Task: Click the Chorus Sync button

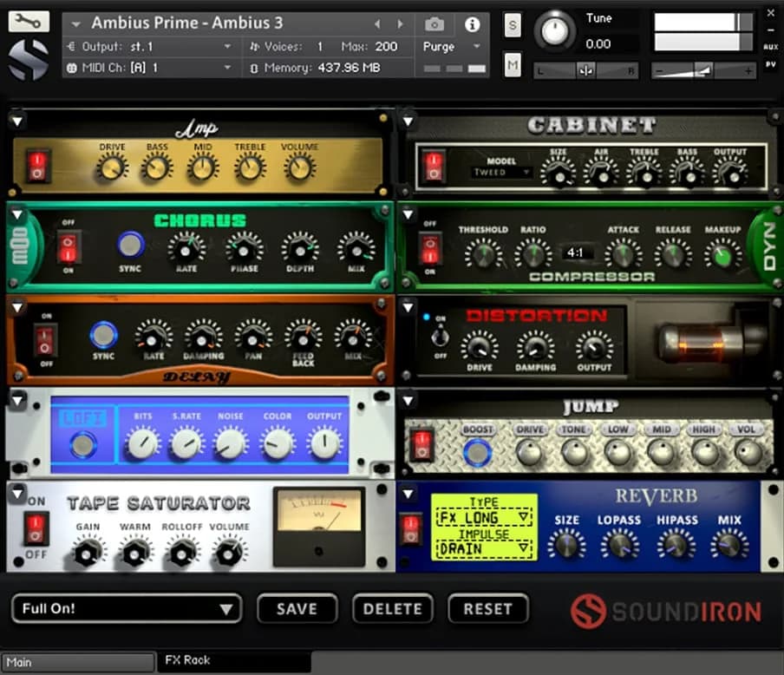Action: coord(131,245)
